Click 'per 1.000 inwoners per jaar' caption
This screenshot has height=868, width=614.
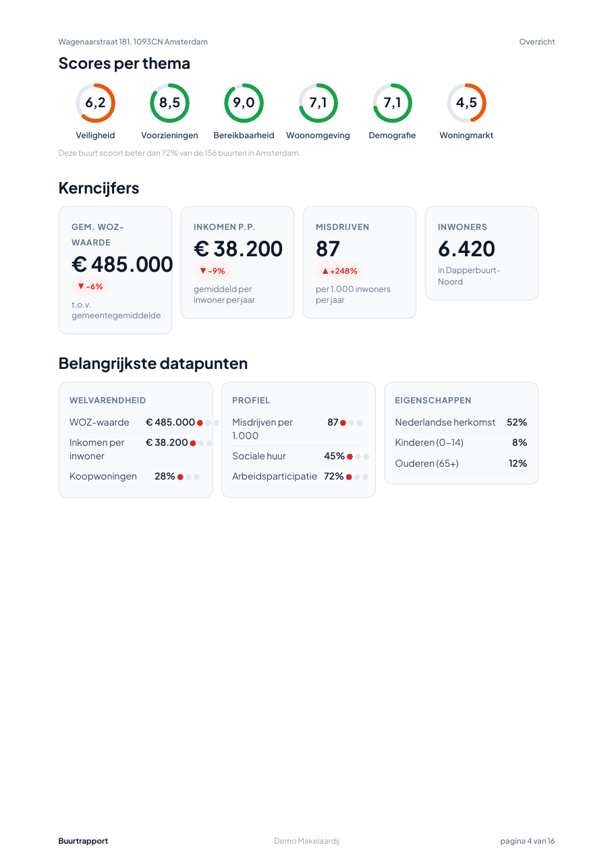pyautogui.click(x=353, y=295)
